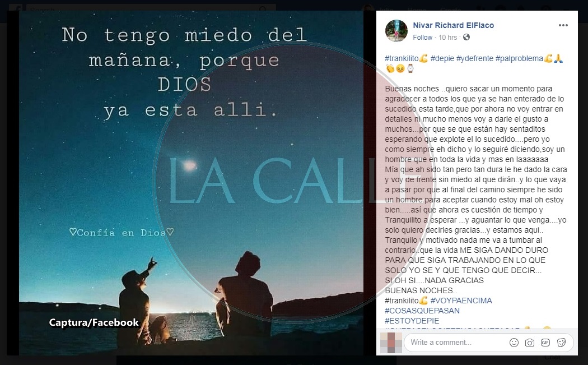The width and height of the screenshot is (588, 365).
Task: Click the starry night photo
Action: pos(192,183)
